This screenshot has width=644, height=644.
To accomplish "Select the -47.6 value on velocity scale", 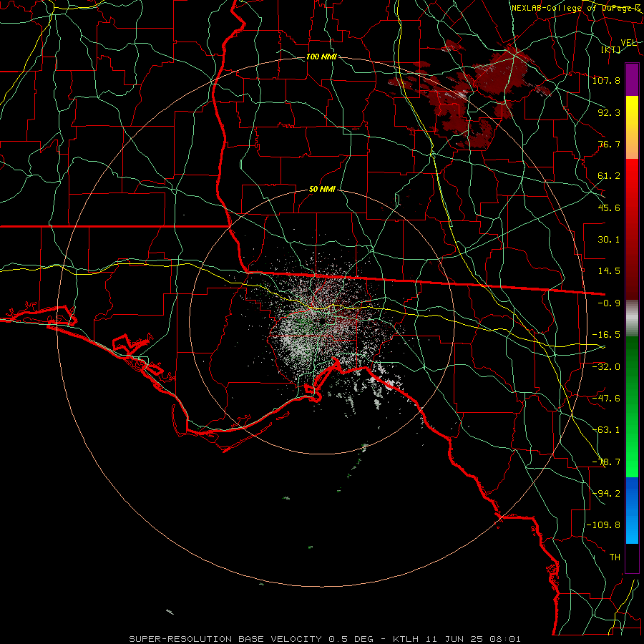I will pos(606,399).
